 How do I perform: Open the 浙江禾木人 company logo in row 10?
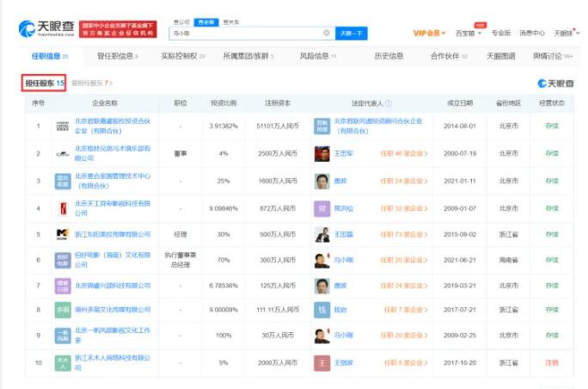tap(63, 362)
